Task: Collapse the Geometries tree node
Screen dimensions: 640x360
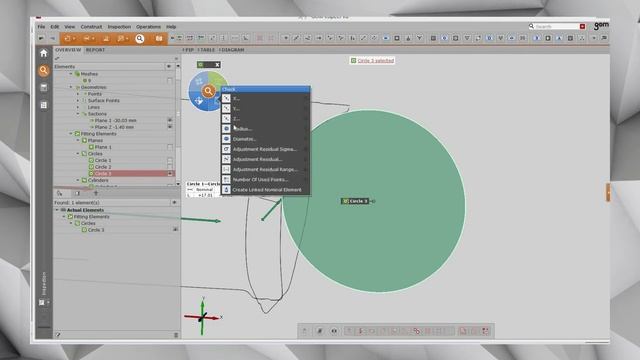Action: pyautogui.click(x=71, y=87)
